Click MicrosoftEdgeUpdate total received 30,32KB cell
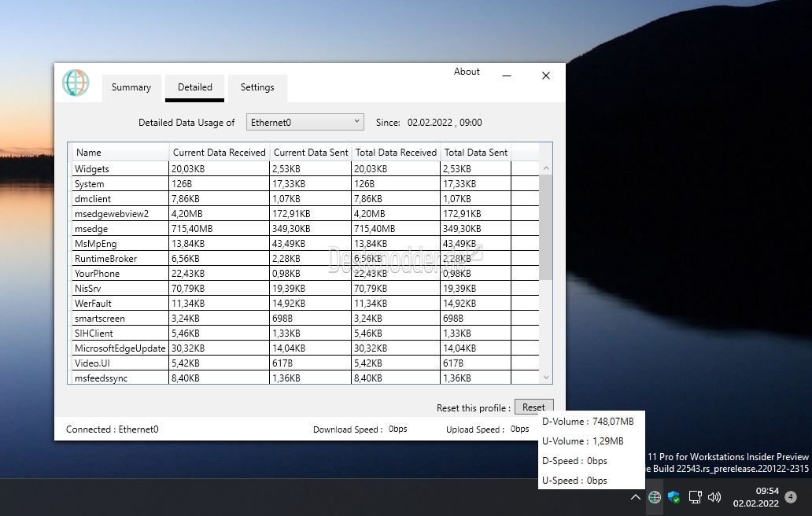 (396, 348)
